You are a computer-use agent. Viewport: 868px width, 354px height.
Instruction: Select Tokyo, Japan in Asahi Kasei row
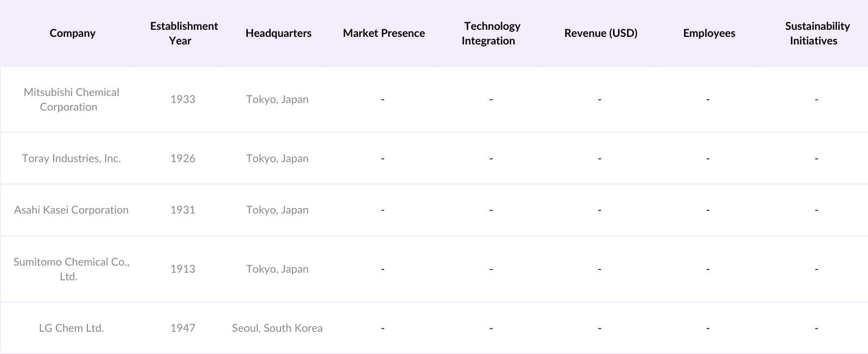click(x=277, y=210)
